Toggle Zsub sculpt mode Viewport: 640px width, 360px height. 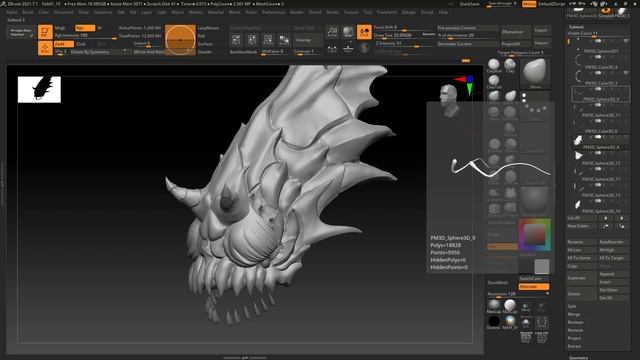(x=82, y=44)
